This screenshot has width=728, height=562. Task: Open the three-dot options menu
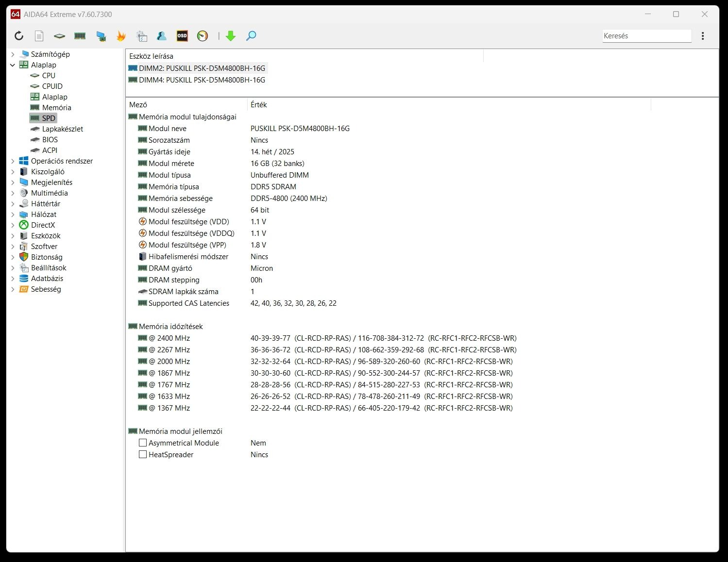coord(703,36)
